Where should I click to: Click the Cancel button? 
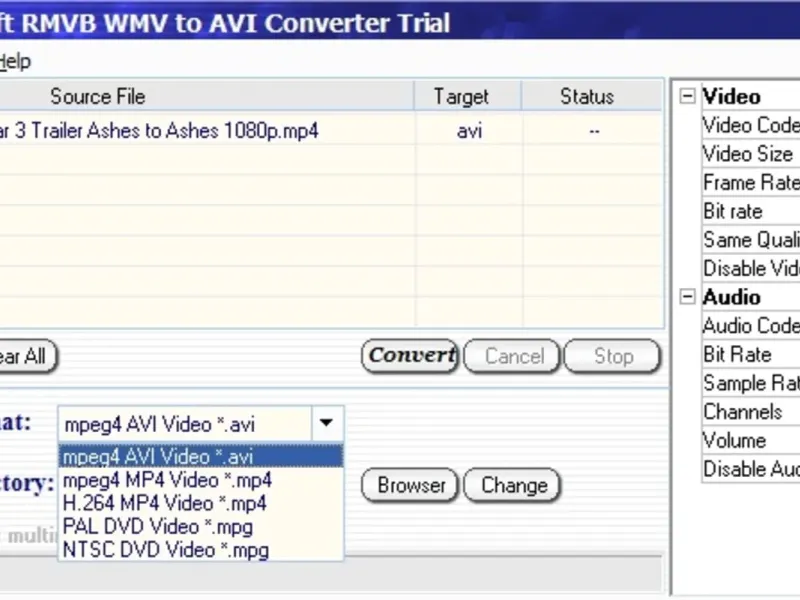[512, 356]
